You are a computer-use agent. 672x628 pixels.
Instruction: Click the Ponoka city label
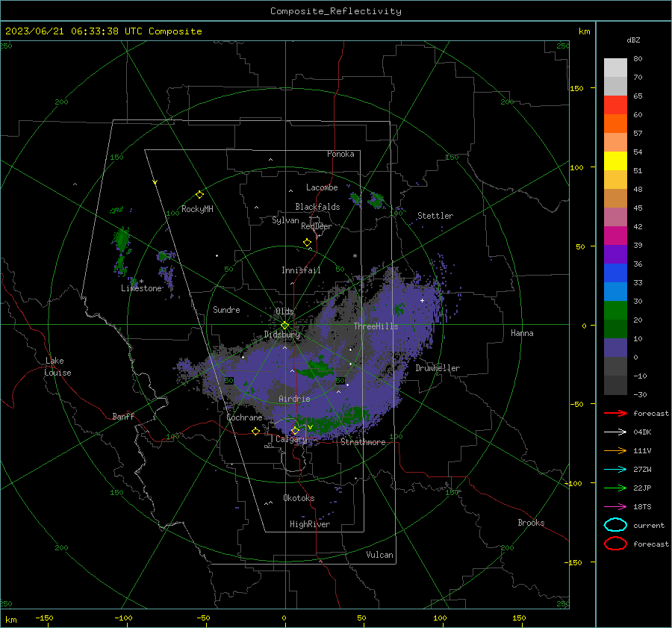340,154
